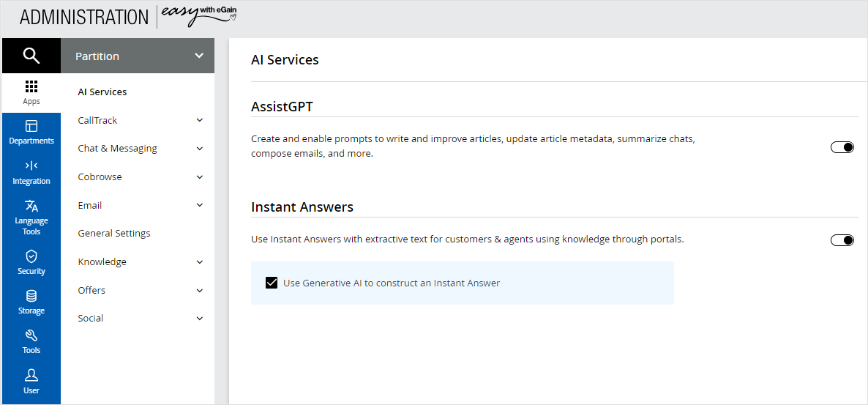
Task: Expand the Social chevron
Action: click(200, 318)
